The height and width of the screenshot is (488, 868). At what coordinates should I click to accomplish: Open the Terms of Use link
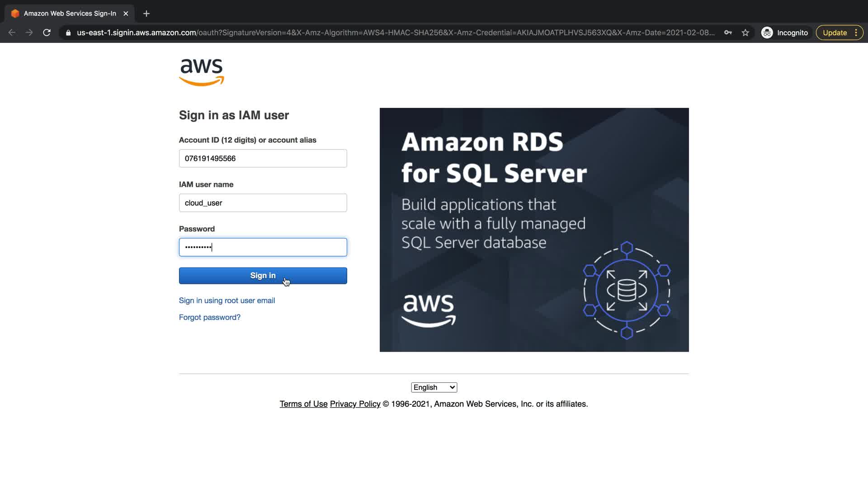click(x=303, y=404)
